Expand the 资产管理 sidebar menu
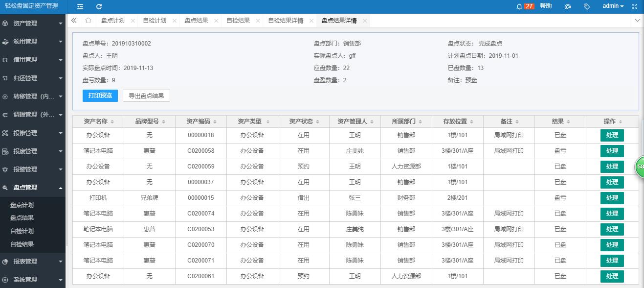The height and width of the screenshot is (288, 644). pyautogui.click(x=33, y=23)
